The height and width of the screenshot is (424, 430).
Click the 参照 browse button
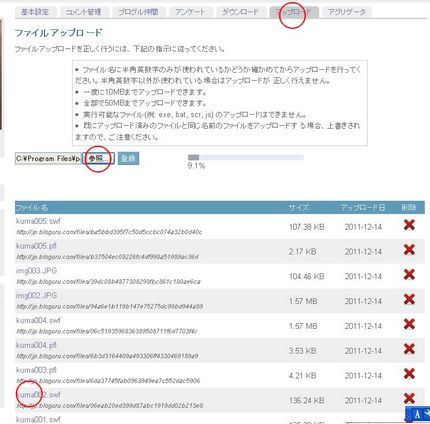coord(98,159)
